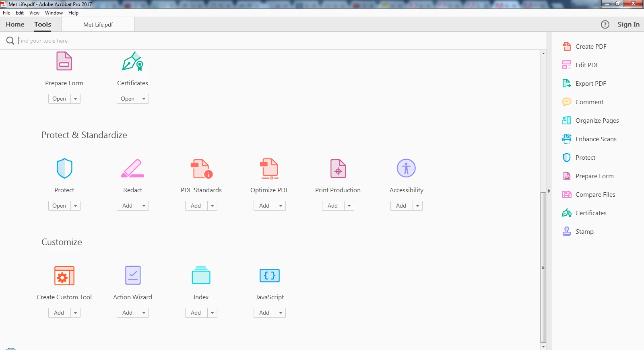Expand dropdown arrow beside Certificates Open
This screenshot has width=644, height=350.
(144, 99)
